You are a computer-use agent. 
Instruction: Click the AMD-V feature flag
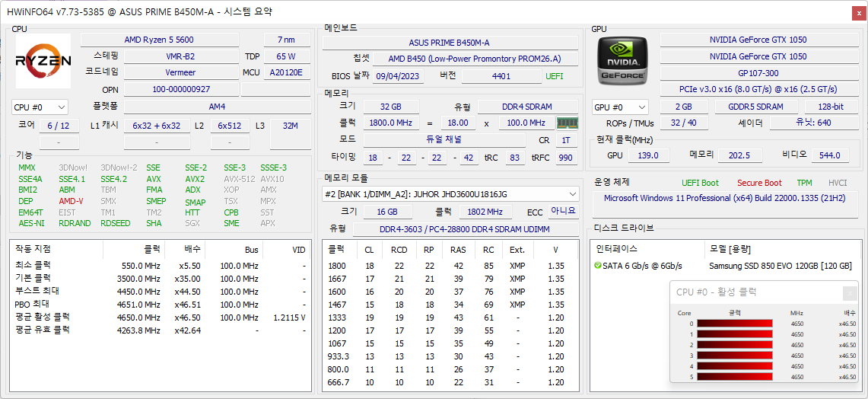[71, 201]
